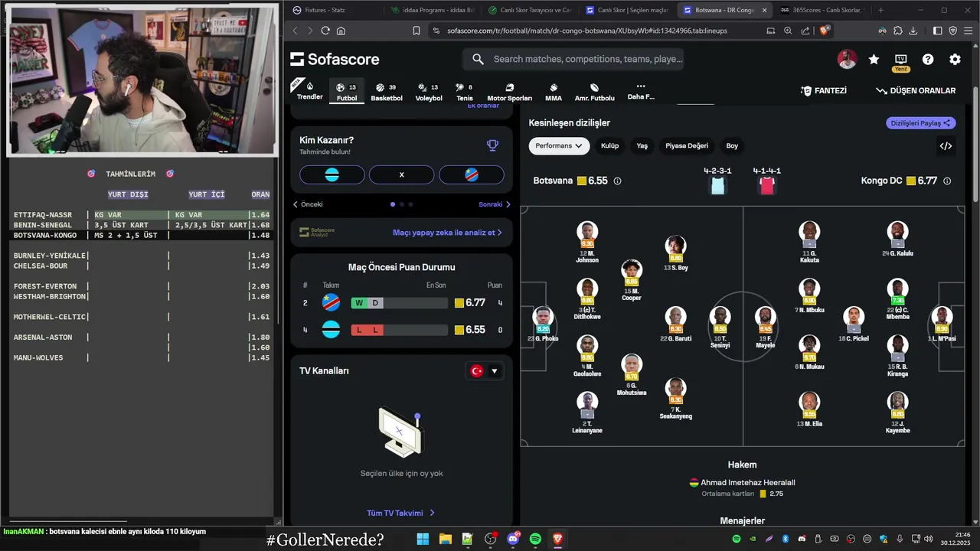Select the Basketbol sport tab

click(387, 92)
